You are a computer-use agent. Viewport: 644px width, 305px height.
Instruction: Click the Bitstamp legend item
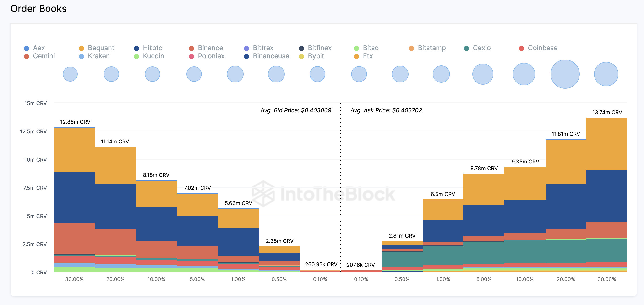click(431, 48)
